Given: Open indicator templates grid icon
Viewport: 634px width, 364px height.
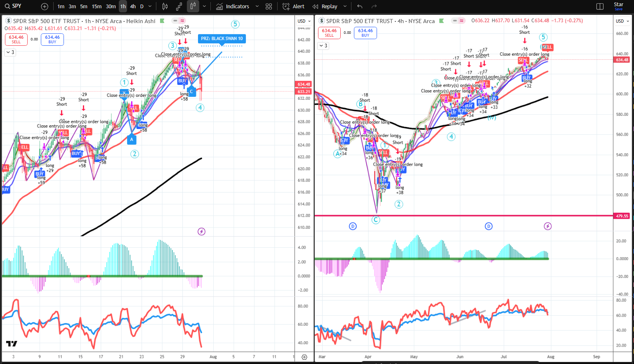Looking at the screenshot, I should point(269,7).
